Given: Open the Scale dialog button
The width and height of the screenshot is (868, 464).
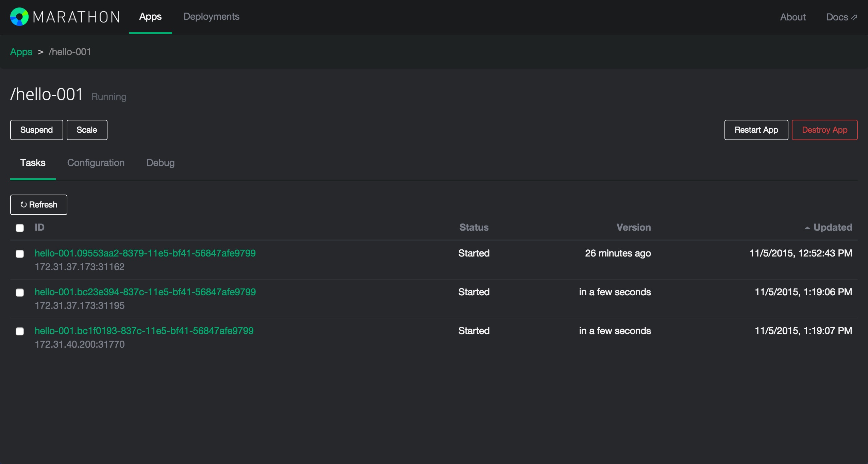Looking at the screenshot, I should coord(87,130).
